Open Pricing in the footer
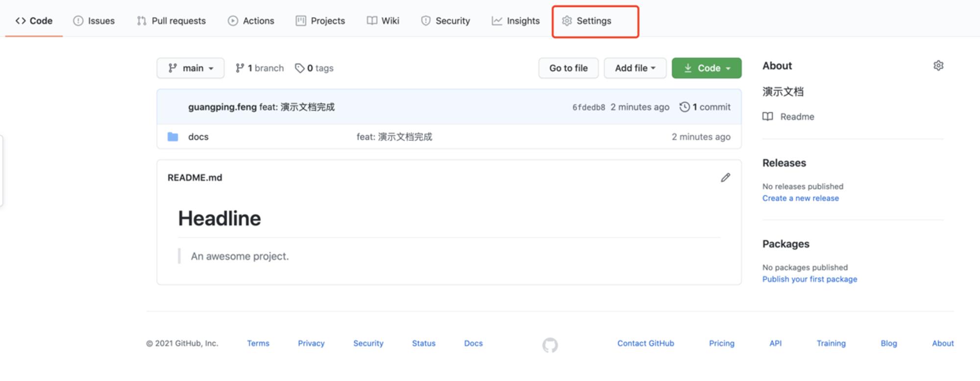The width and height of the screenshot is (980, 381). coord(721,343)
